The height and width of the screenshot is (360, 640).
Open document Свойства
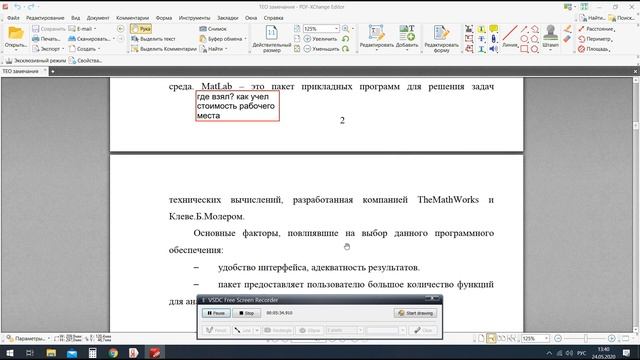[x=85, y=60]
